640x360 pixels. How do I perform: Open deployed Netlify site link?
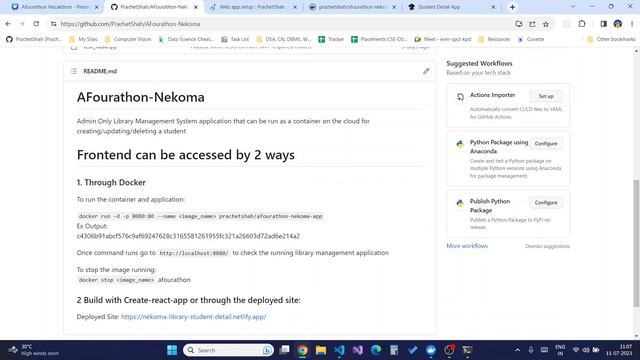[x=193, y=317]
